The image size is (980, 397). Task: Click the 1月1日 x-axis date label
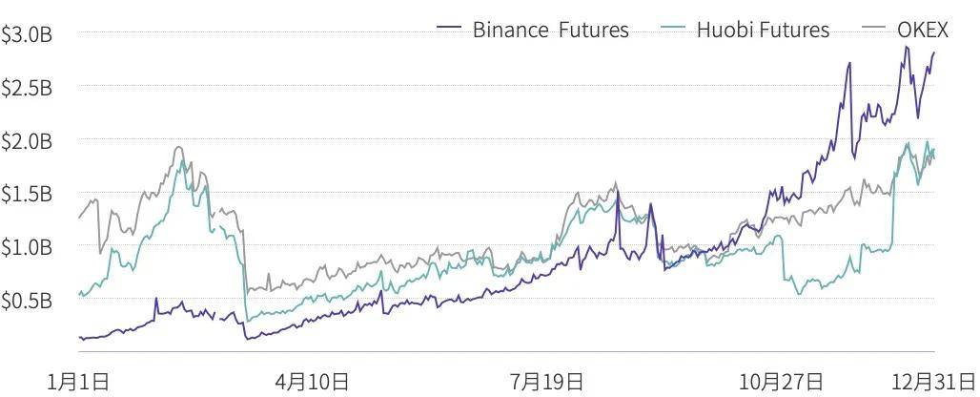[x=79, y=382]
